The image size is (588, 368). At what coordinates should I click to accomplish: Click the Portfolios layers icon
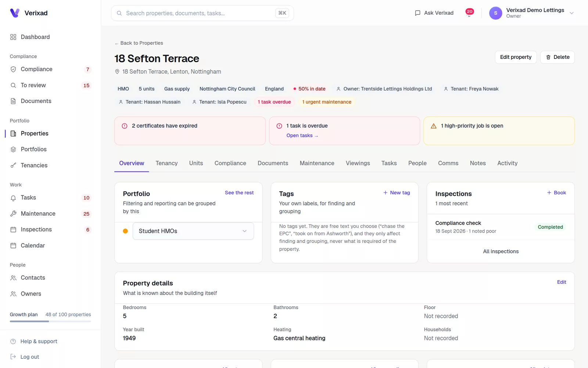(x=13, y=149)
